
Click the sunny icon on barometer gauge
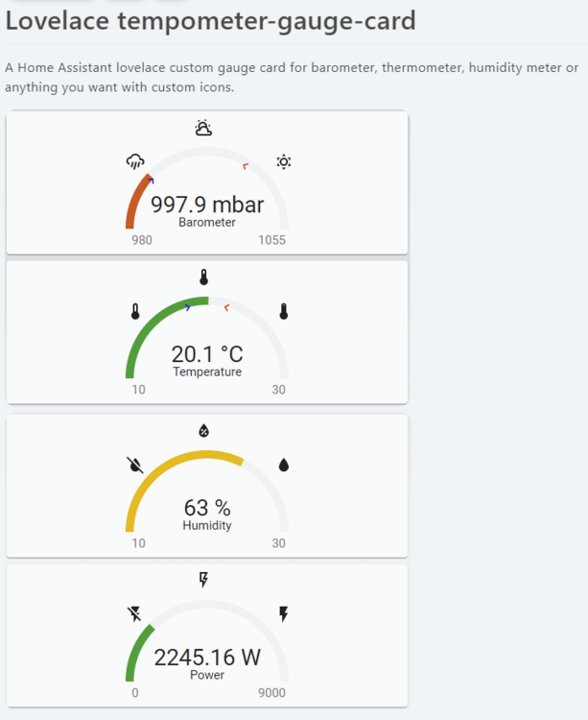pyautogui.click(x=283, y=162)
